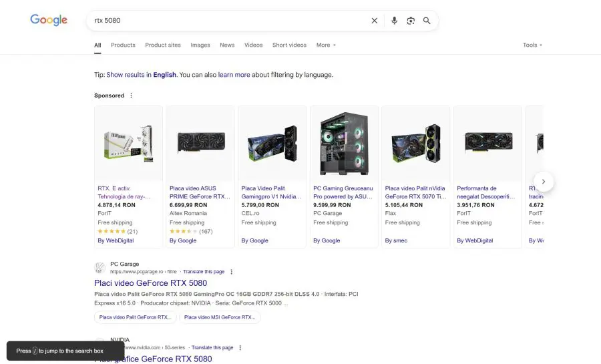Click the 5.799,00 RON price
The height and width of the screenshot is (364, 601).
pyautogui.click(x=260, y=205)
